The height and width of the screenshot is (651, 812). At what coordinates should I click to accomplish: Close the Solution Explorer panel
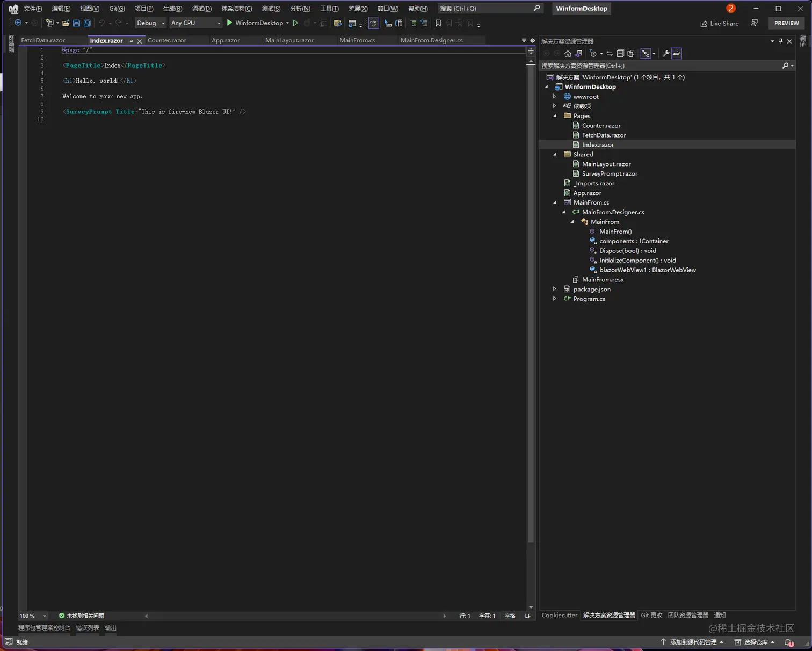789,41
